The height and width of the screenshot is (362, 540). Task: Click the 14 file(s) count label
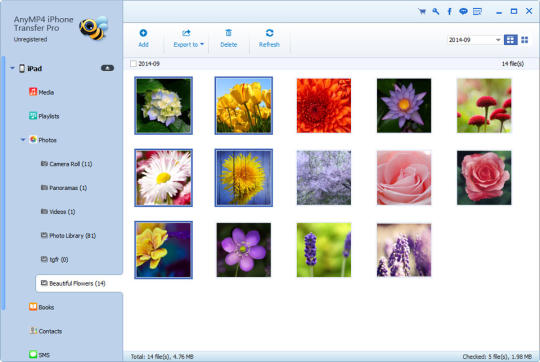(x=512, y=64)
